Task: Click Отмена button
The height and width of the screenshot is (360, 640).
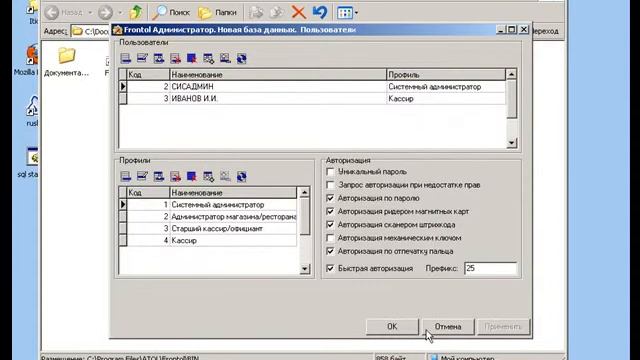Action: click(x=448, y=327)
